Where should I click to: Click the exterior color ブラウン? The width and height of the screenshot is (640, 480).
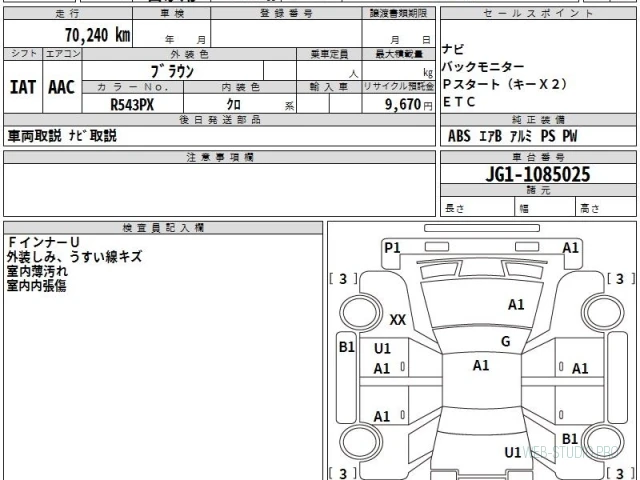tap(172, 71)
